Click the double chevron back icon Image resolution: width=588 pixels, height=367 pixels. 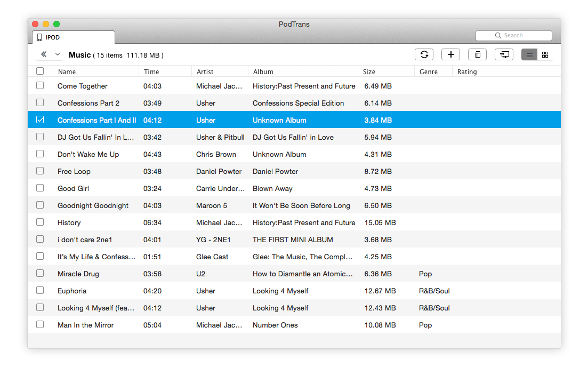44,54
